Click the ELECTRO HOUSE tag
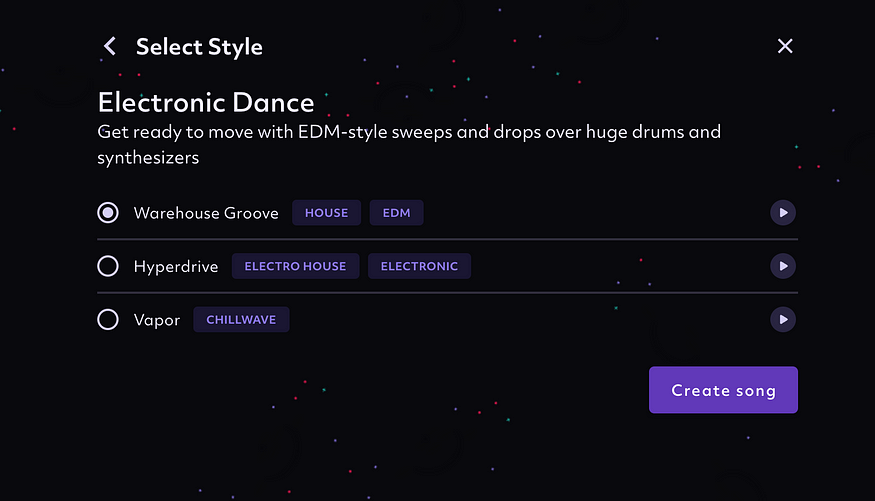Image resolution: width=875 pixels, height=501 pixels. (x=295, y=266)
